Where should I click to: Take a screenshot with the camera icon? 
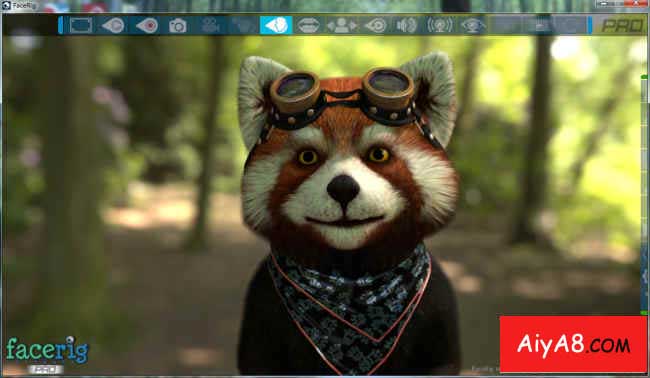point(178,26)
